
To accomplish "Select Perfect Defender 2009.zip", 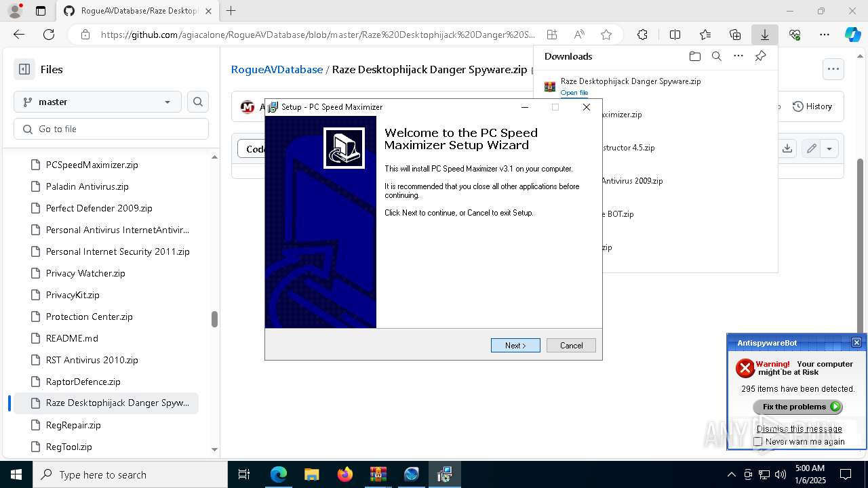I will 99,208.
